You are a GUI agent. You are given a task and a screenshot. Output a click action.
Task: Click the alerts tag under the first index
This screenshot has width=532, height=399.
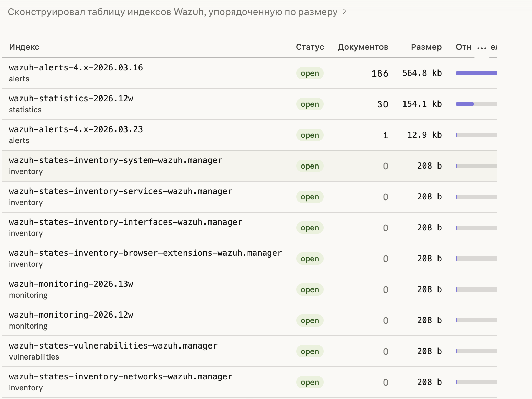19,79
